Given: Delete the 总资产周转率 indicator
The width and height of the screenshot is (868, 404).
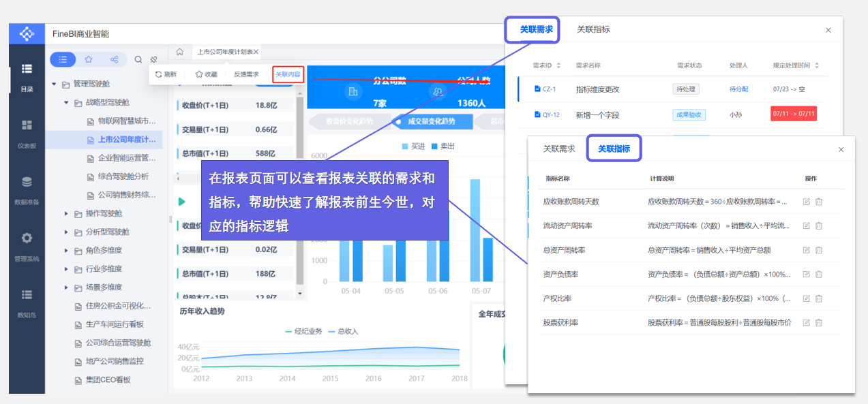Looking at the screenshot, I should (819, 250).
